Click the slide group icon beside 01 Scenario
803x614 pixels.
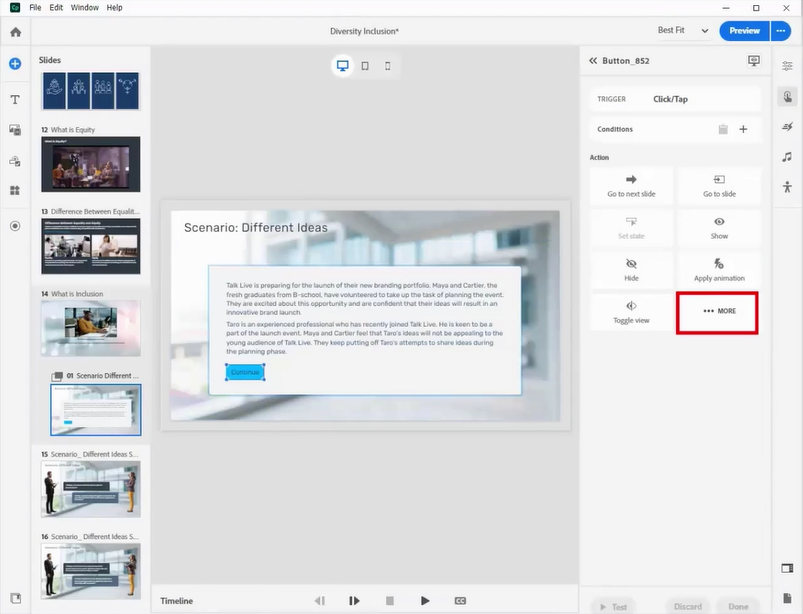point(57,376)
